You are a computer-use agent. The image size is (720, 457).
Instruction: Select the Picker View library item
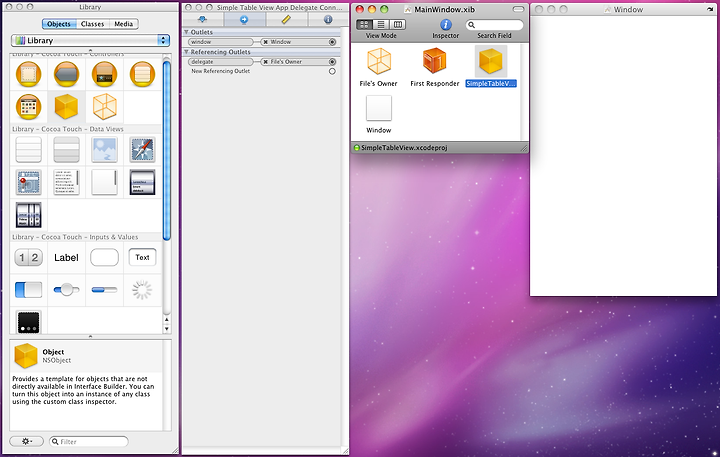[x=28, y=214]
